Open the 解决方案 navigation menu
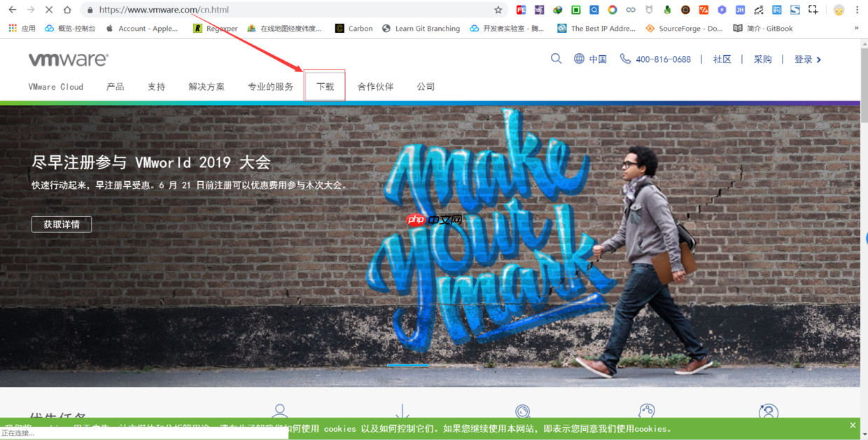The image size is (868, 440). [x=206, y=86]
